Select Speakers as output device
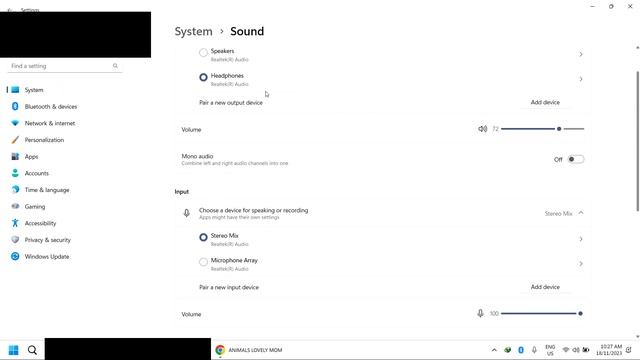640x360 pixels. 203,53
